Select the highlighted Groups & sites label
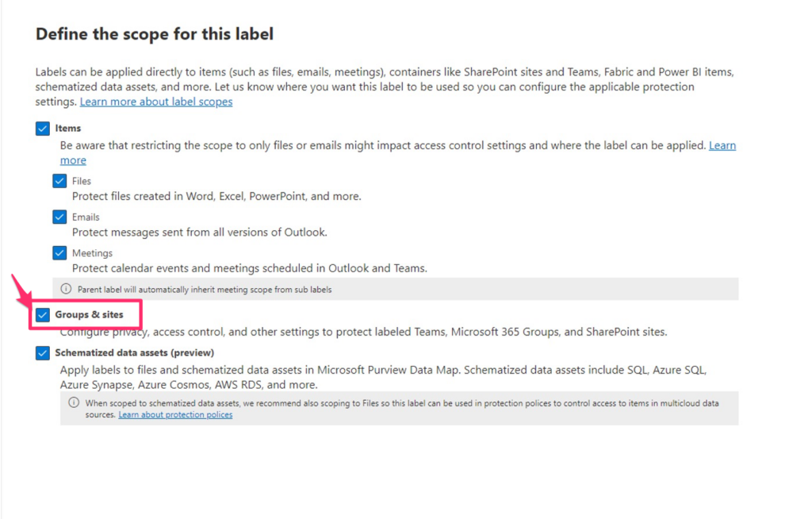This screenshot has width=812, height=519. tap(90, 314)
